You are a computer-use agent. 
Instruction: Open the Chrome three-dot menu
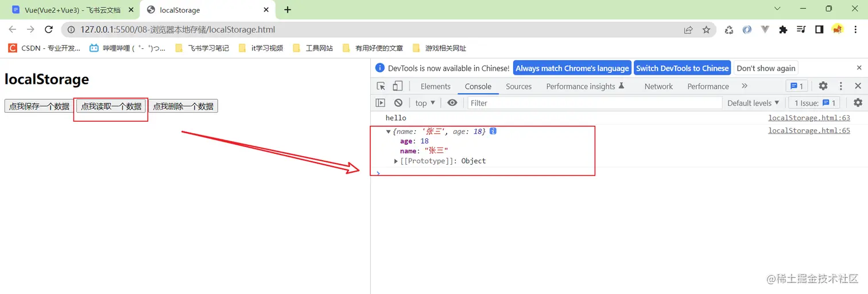point(856,30)
